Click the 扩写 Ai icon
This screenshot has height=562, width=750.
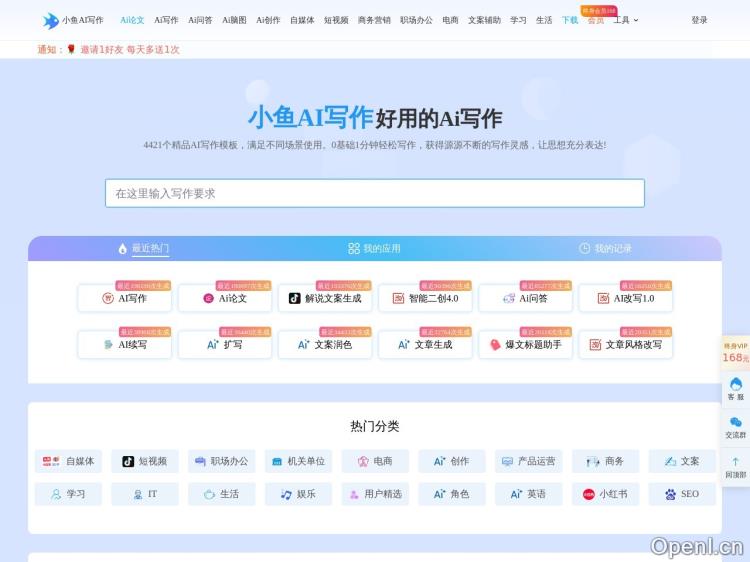tap(213, 344)
